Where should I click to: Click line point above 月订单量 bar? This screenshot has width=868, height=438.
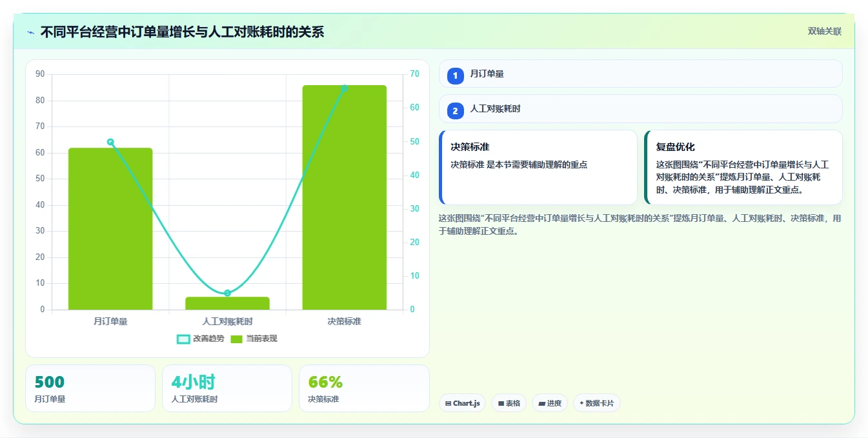click(x=110, y=142)
